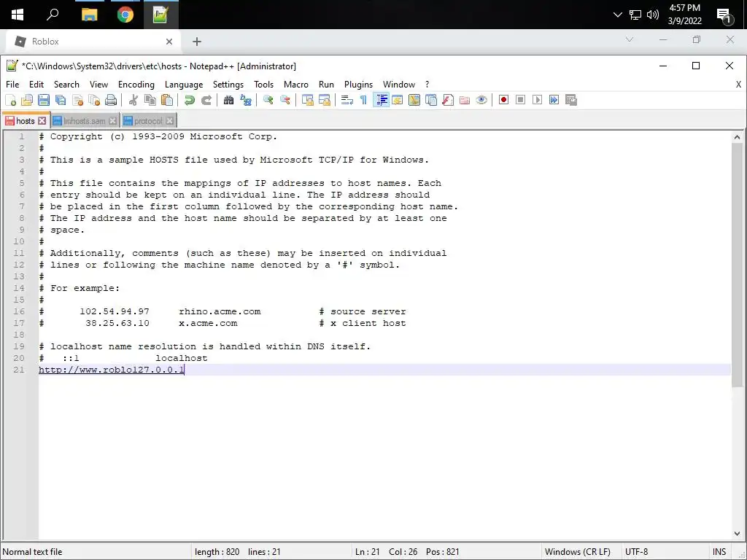Click Save Current Recorded Macro icon
The image size is (747, 560).
coord(570,100)
